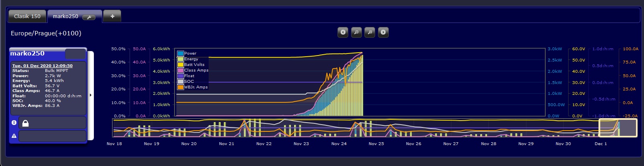
Task: Click the timestamp link in device panel
Action: click(x=42, y=66)
